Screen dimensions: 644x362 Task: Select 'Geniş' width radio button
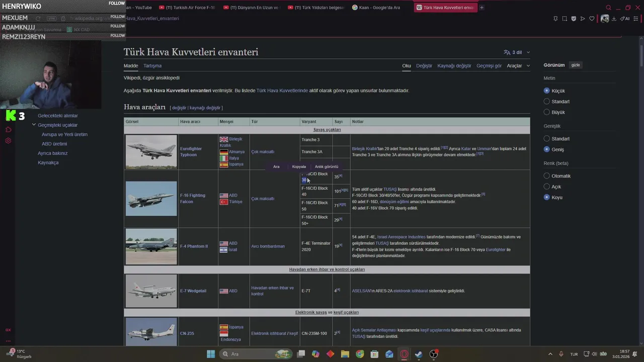[x=547, y=149]
